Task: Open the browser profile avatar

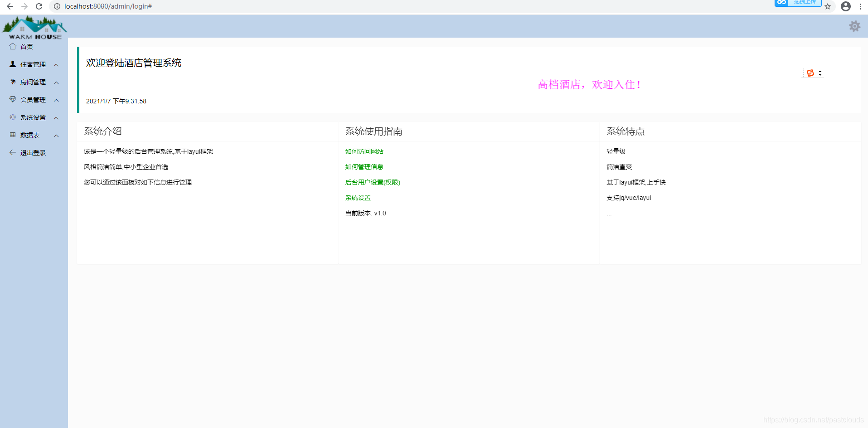Action: click(846, 6)
